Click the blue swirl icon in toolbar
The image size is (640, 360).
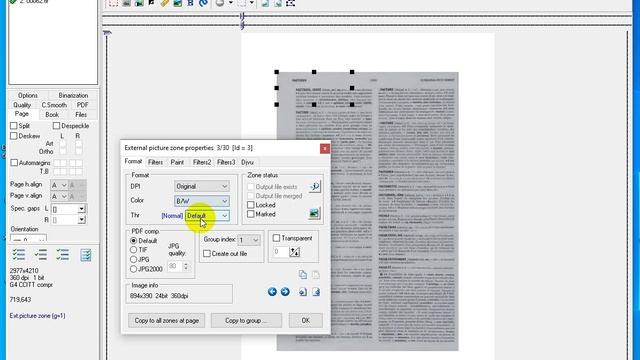pyautogui.click(x=203, y=3)
